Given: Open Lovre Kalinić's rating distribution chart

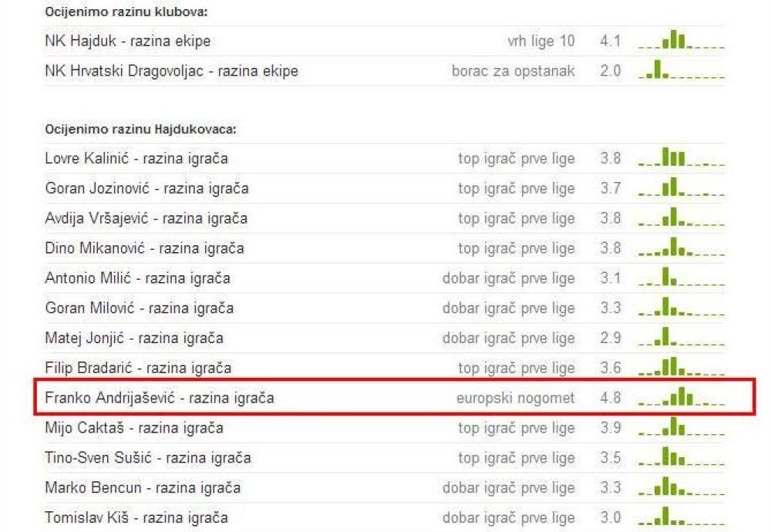Looking at the screenshot, I should click(x=681, y=159).
